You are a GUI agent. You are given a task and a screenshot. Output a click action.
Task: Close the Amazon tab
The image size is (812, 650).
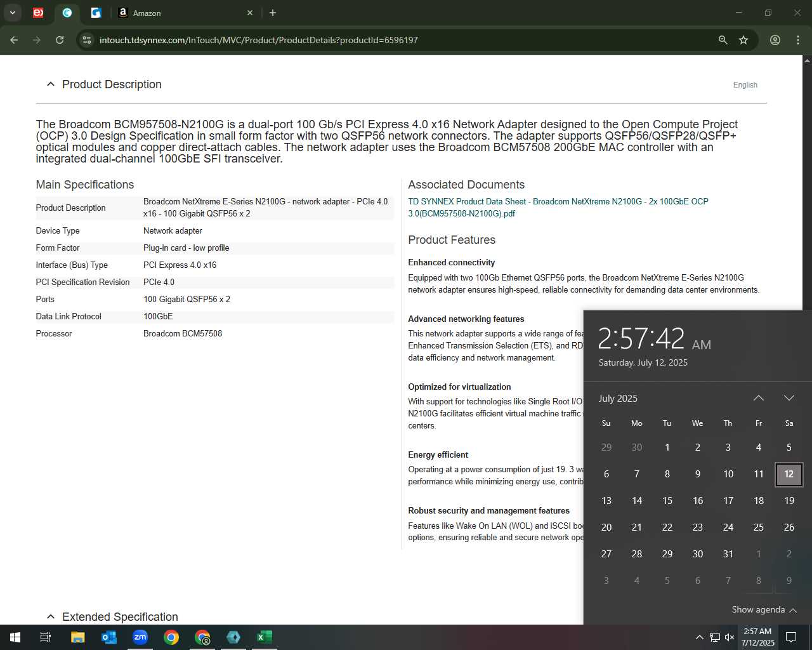250,13
